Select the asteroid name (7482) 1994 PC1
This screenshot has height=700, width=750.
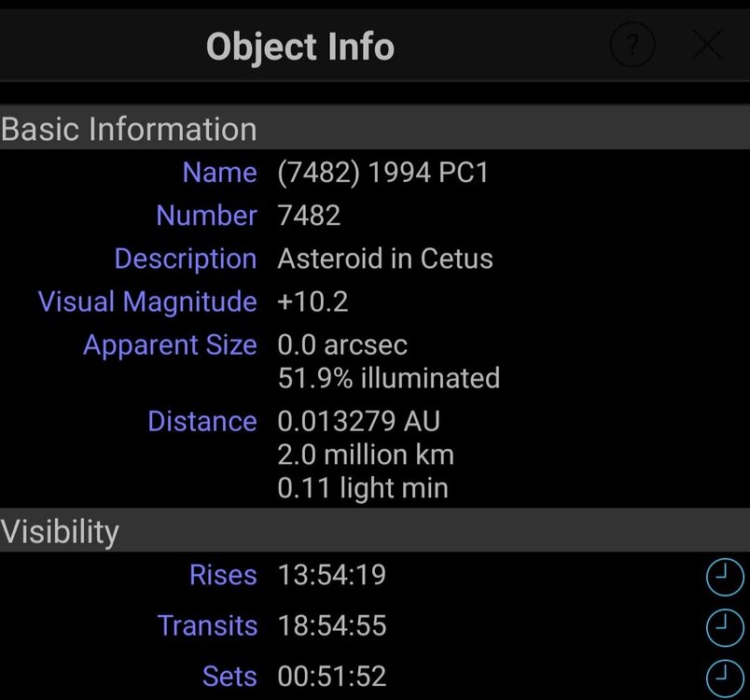coord(382,173)
